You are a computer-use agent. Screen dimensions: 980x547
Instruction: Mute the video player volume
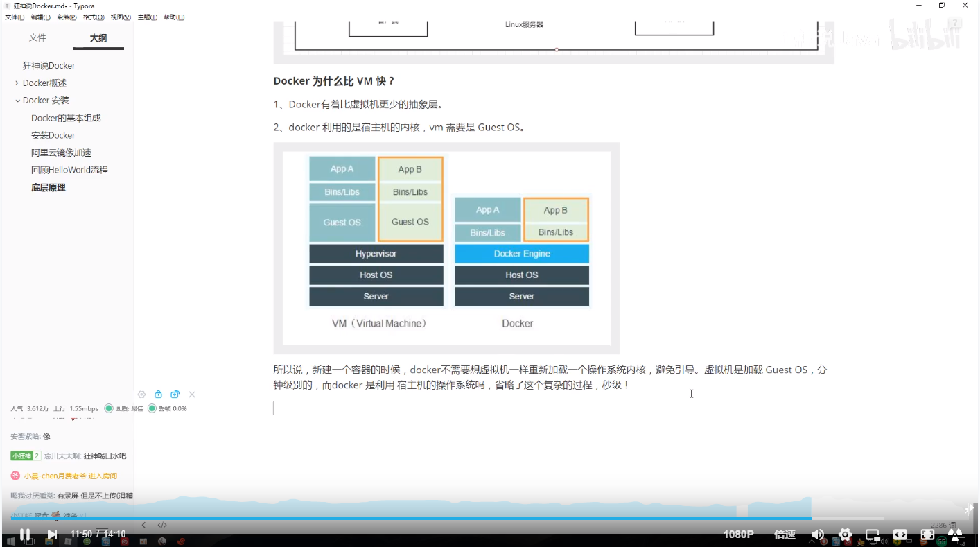(x=818, y=534)
